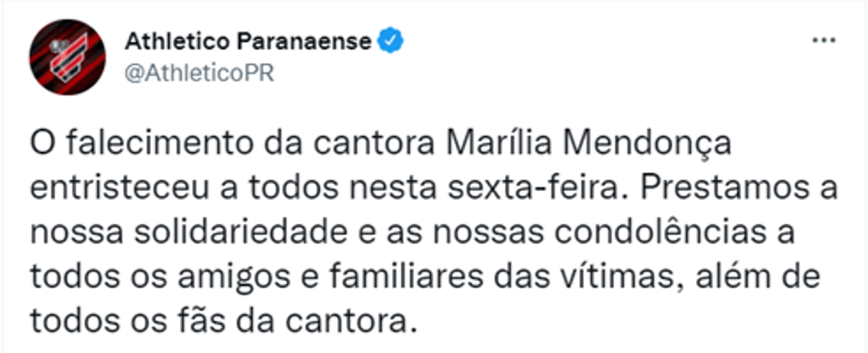
Task: Open the Athletico Paranaense display name link
Action: (x=248, y=41)
